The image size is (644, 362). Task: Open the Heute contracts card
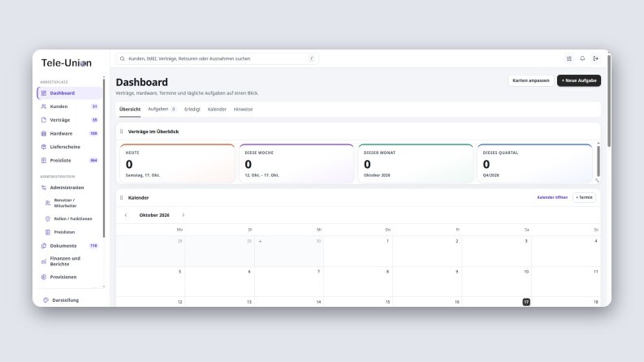[177, 163]
